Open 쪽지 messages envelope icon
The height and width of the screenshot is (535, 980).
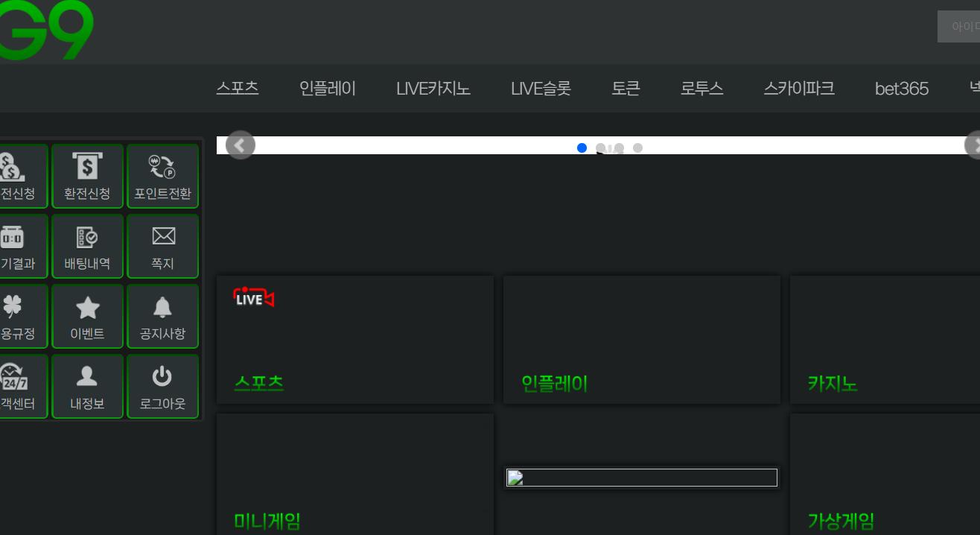pyautogui.click(x=162, y=237)
